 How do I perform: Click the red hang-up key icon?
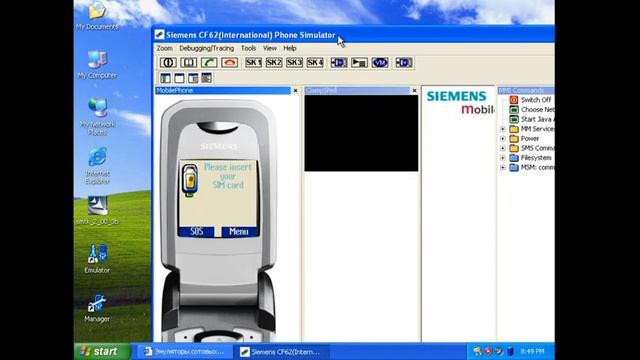[x=229, y=62]
